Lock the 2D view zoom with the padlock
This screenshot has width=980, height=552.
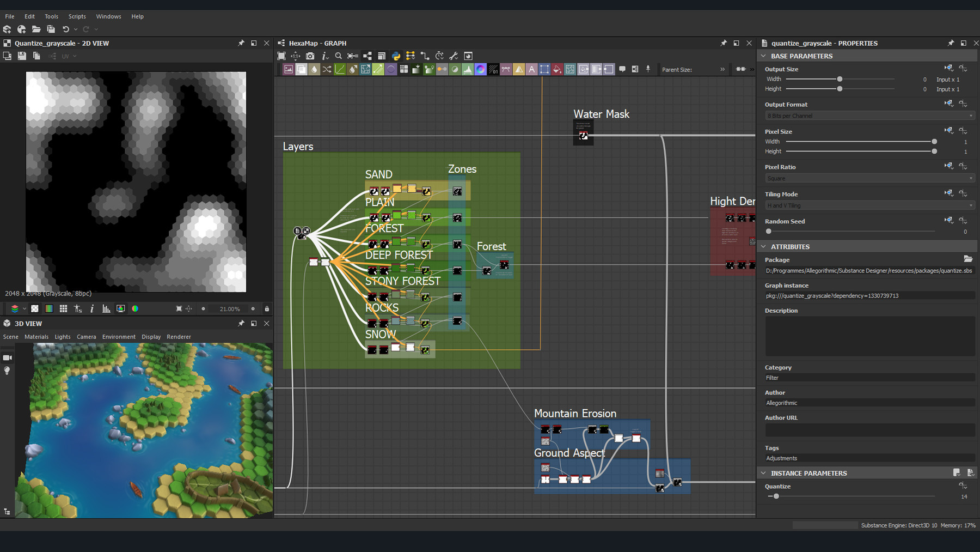(x=267, y=308)
